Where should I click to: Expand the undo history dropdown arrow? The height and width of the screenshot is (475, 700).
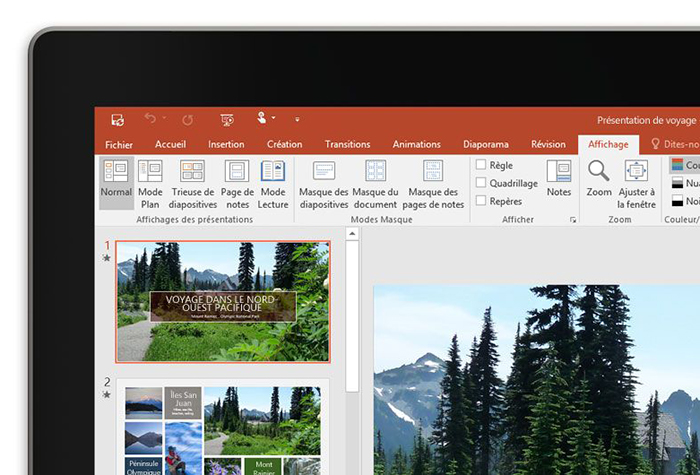[165, 119]
